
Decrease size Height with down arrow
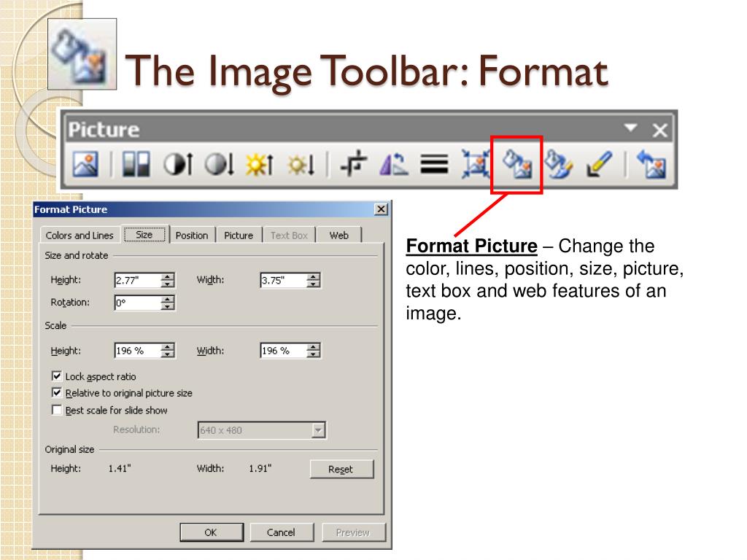(x=168, y=284)
